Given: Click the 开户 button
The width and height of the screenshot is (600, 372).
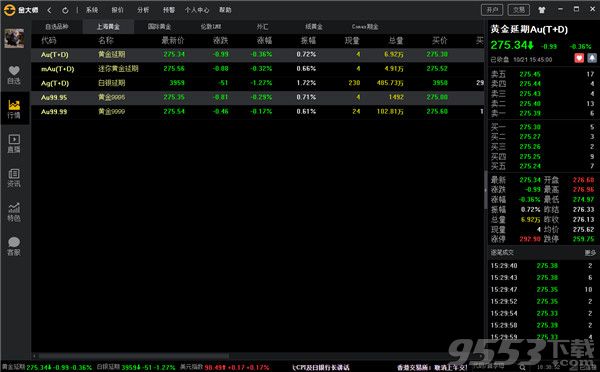Looking at the screenshot, I should [492, 10].
